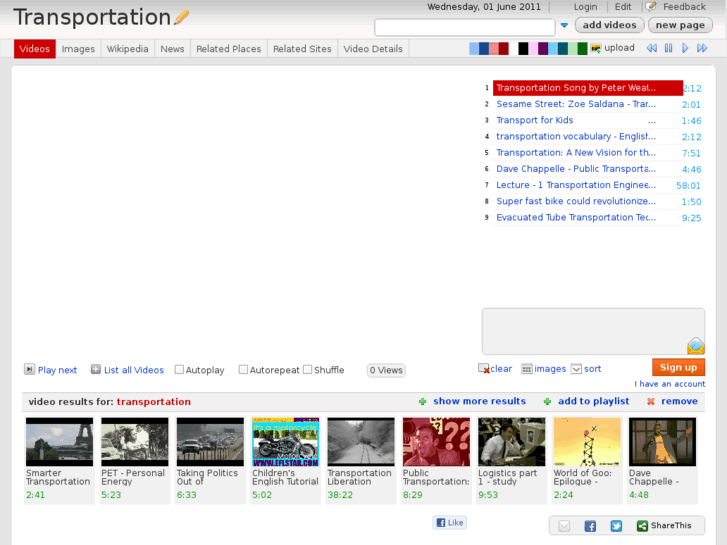Switch to the Videos tab
The image size is (727, 545).
point(35,49)
